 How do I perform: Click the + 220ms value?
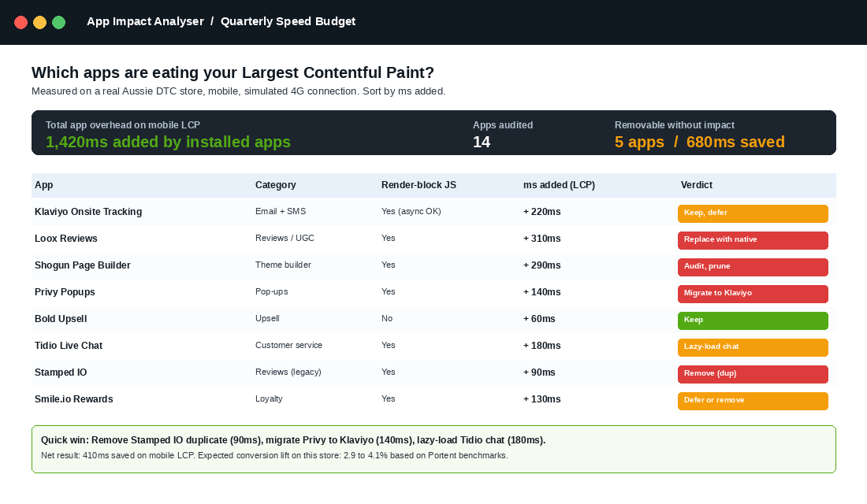coord(542,212)
